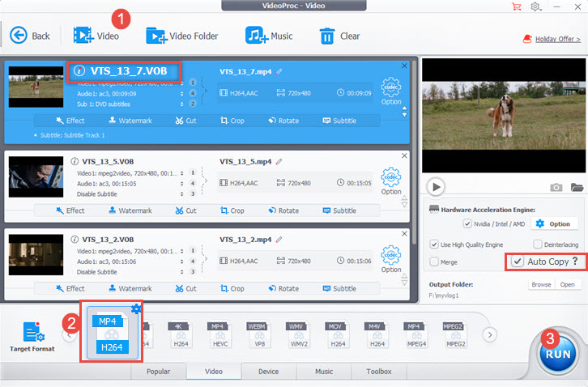Open Subtitle for VTS_13_5.VOB
588x387 pixels.
339,211
